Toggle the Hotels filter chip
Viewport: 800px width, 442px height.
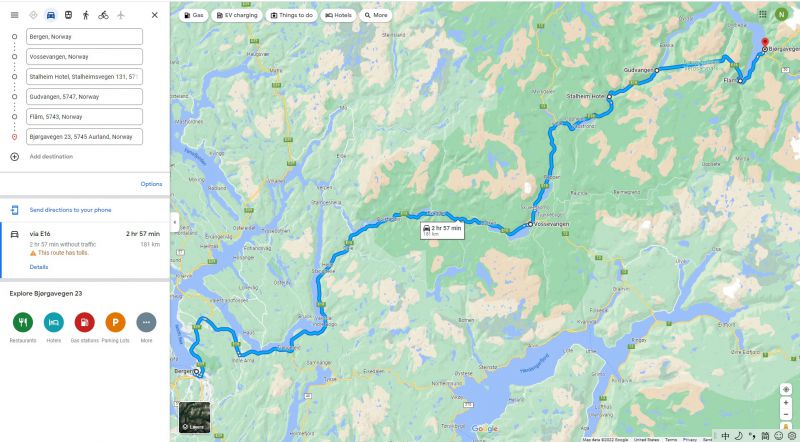(x=339, y=15)
